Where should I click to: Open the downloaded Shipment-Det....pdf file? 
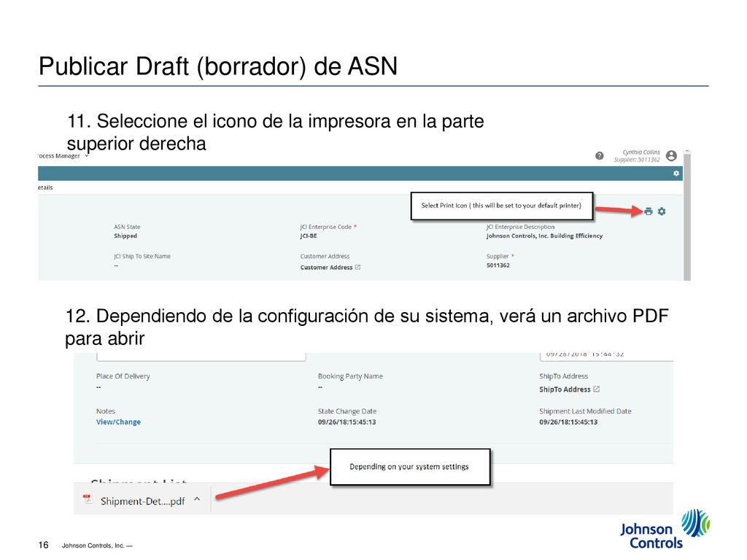coord(142,501)
